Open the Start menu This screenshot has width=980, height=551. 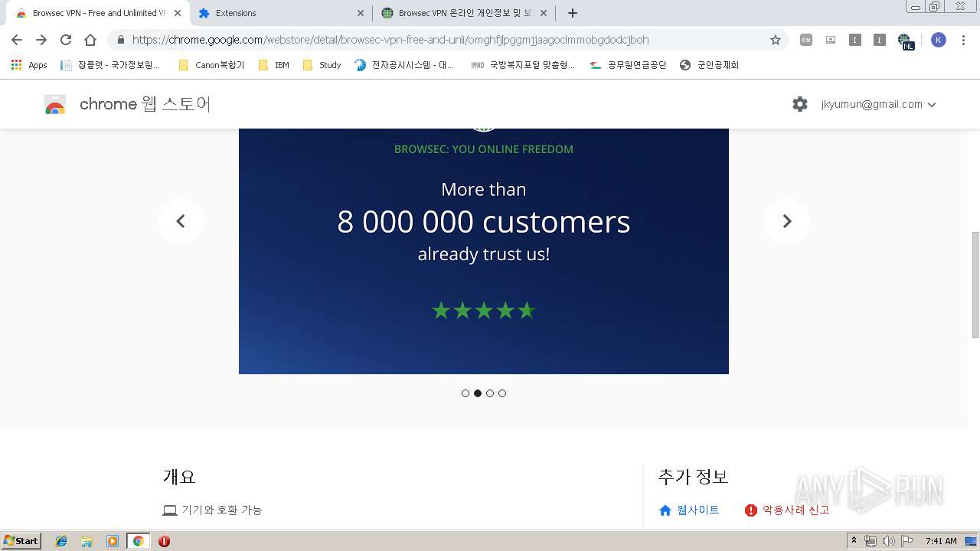click(21, 541)
